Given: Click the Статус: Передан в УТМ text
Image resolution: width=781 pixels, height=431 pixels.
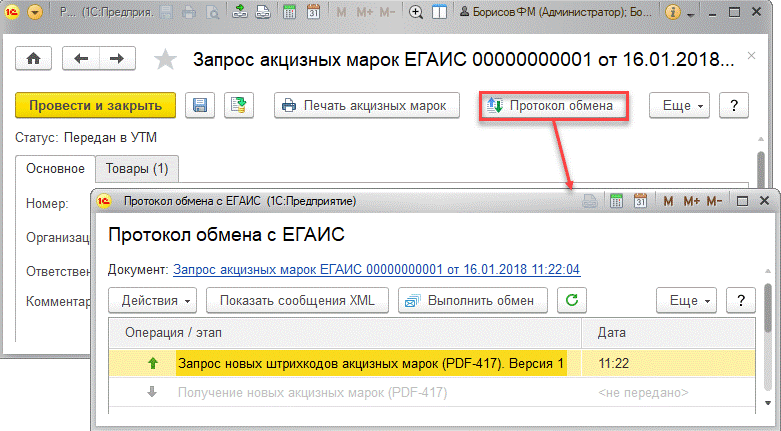Looking at the screenshot, I should [86, 137].
